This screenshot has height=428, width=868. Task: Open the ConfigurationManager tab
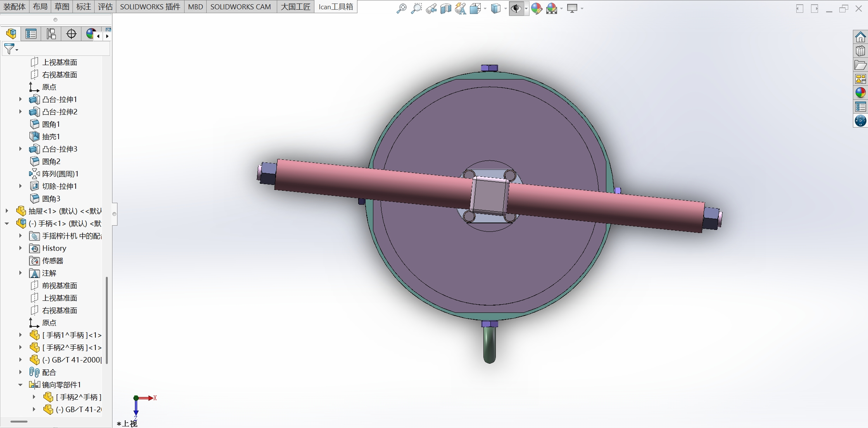(x=51, y=34)
